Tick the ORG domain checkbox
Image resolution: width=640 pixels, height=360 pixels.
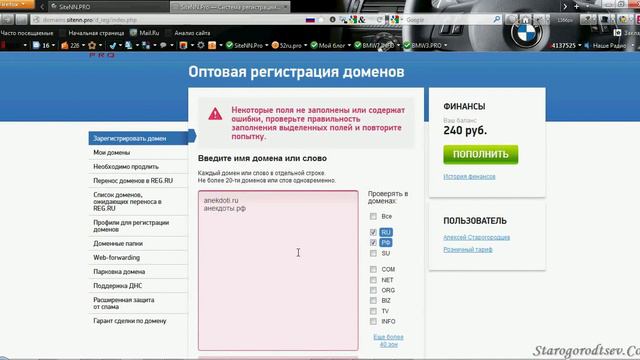[x=373, y=290]
